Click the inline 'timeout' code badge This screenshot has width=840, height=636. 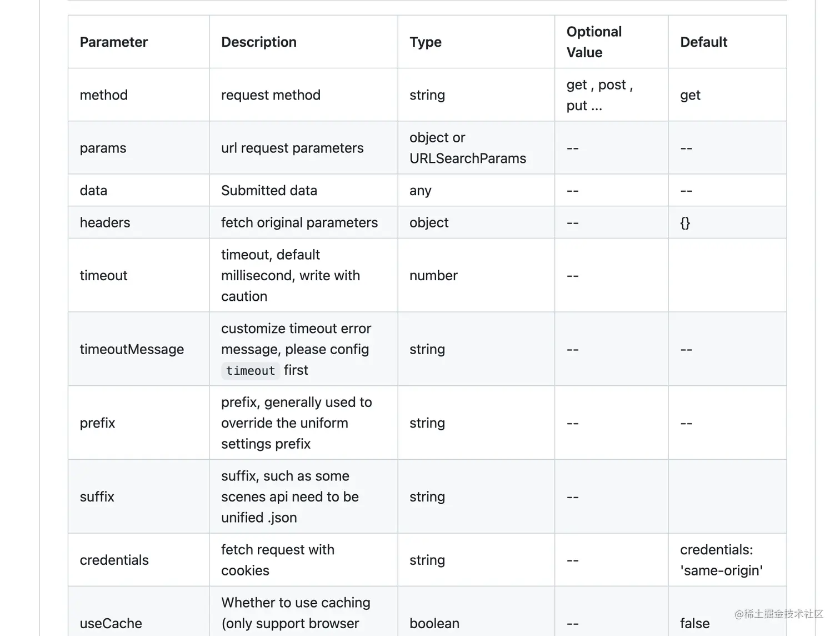[251, 371]
